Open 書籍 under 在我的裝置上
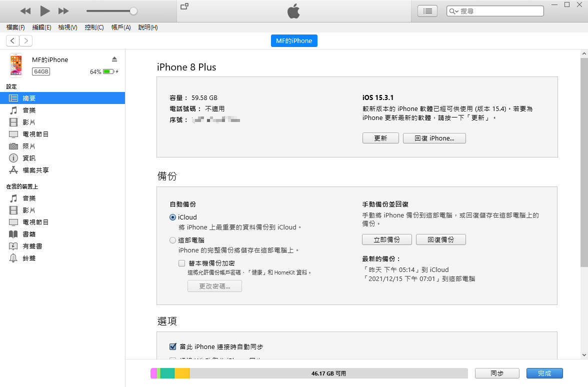588x387 pixels. point(28,234)
